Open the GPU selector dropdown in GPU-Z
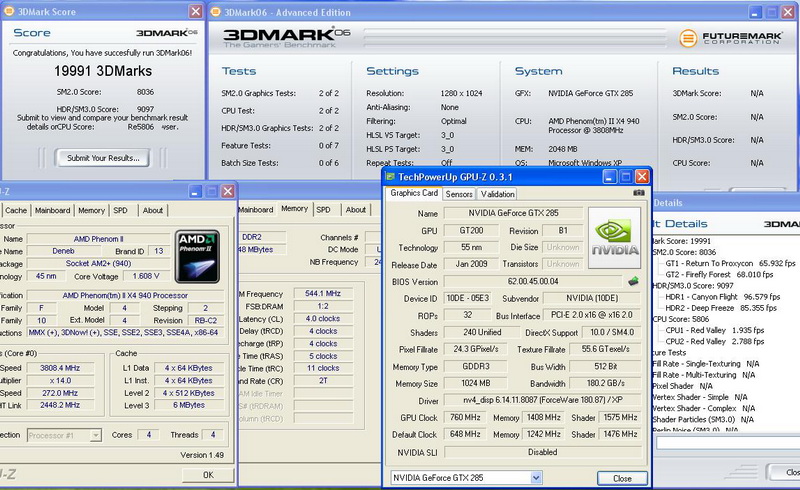 [536, 478]
